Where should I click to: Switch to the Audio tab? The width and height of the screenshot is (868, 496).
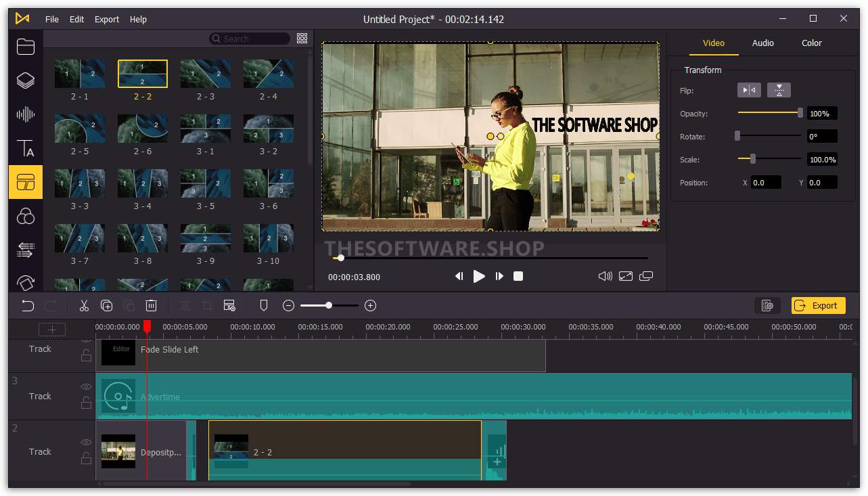pos(762,43)
